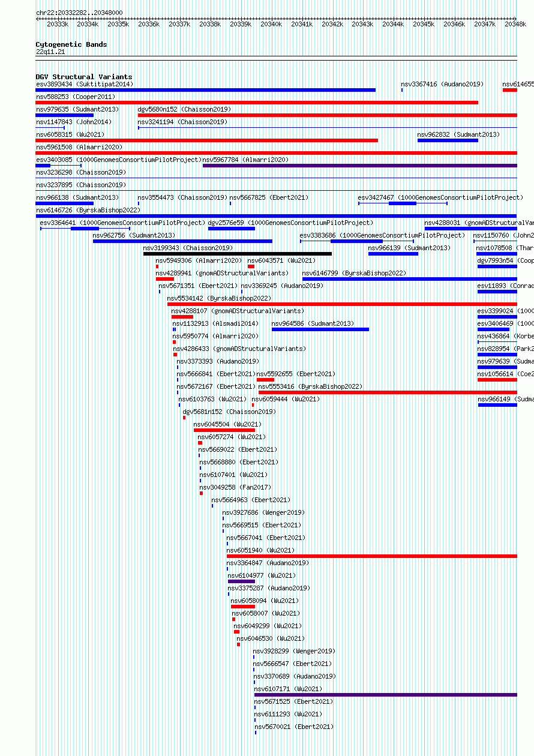Viewport: 534px width, 756px height.
Task: Click nsv1132913 (Alsmadi2014) label
Action: pyautogui.click(x=215, y=324)
